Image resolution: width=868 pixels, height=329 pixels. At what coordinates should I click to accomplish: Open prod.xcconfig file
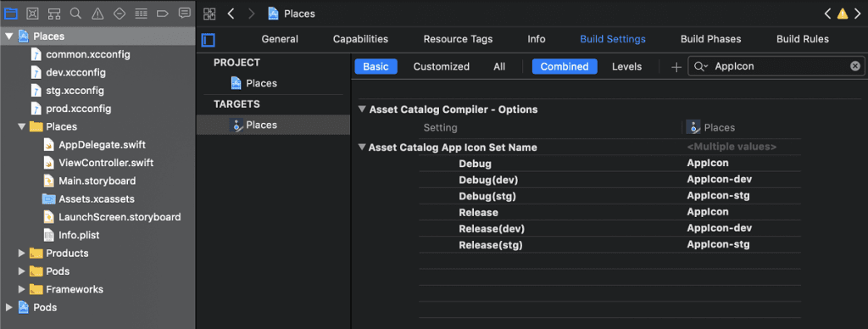pos(79,109)
